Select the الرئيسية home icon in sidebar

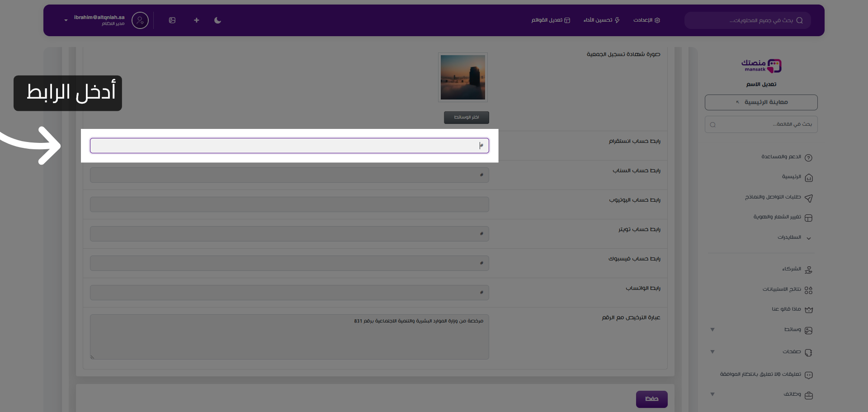[x=808, y=177]
